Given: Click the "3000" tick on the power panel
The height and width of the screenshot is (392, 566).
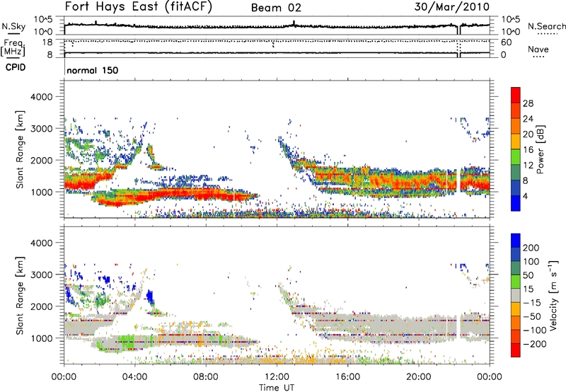Looking at the screenshot, I should click(41, 129).
